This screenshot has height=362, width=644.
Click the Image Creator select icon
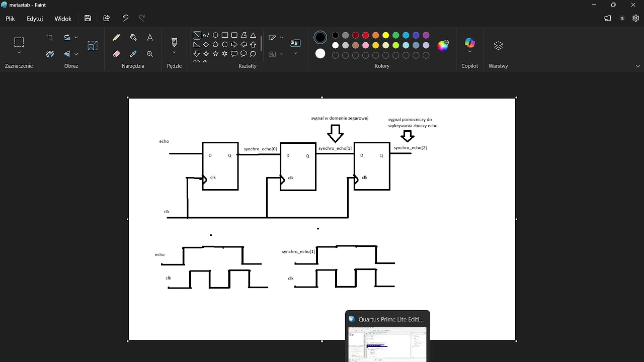[x=93, y=46]
